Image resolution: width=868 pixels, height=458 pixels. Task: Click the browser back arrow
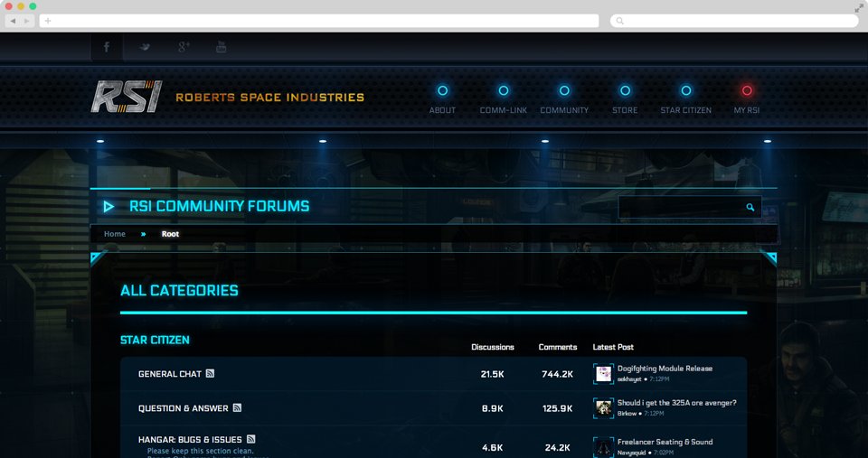(x=14, y=21)
